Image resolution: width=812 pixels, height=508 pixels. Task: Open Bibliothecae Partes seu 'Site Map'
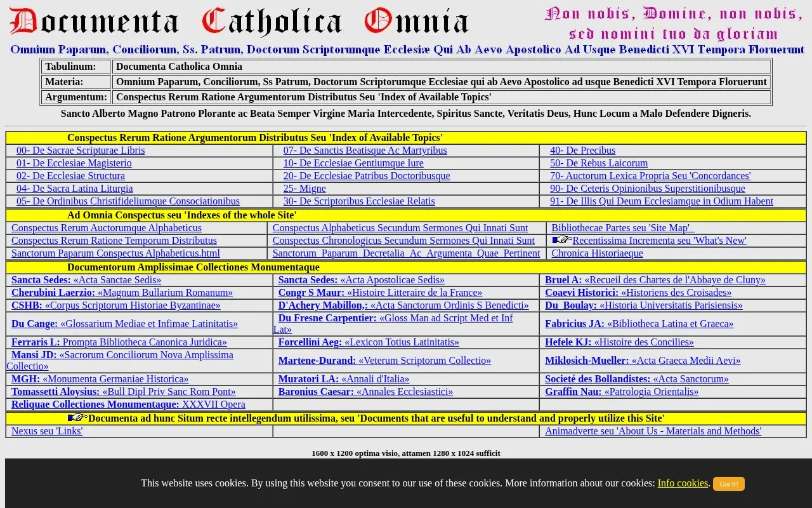[x=623, y=228]
